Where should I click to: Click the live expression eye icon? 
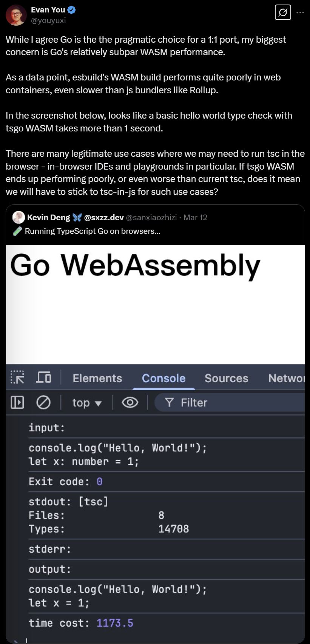point(130,403)
